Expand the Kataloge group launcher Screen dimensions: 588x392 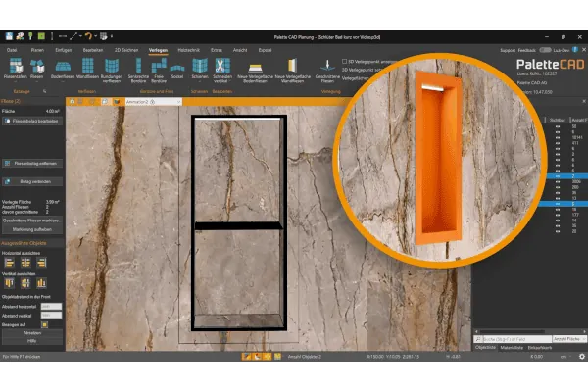pyautogui.click(x=44, y=91)
